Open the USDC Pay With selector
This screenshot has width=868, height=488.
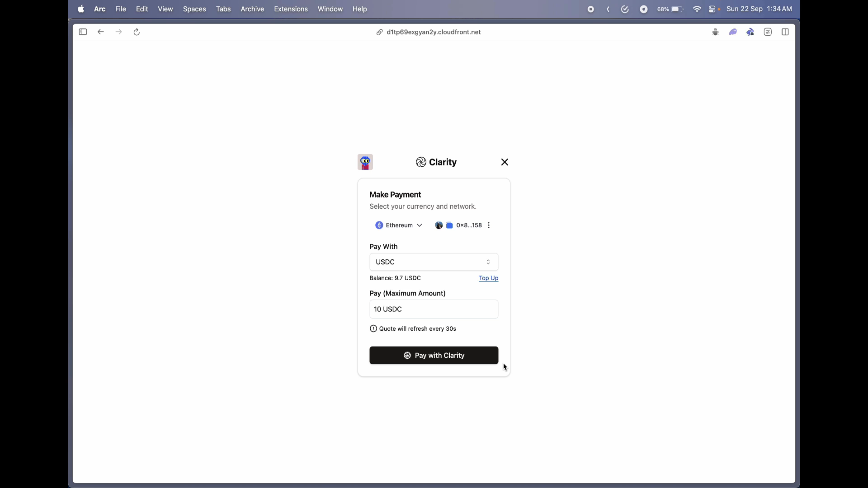(x=434, y=262)
